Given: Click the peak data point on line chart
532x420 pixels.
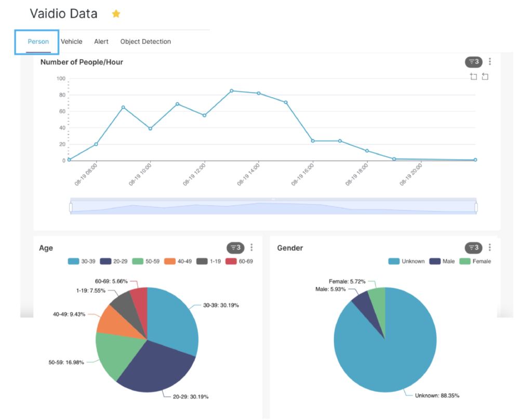Looking at the screenshot, I should click(x=231, y=90).
